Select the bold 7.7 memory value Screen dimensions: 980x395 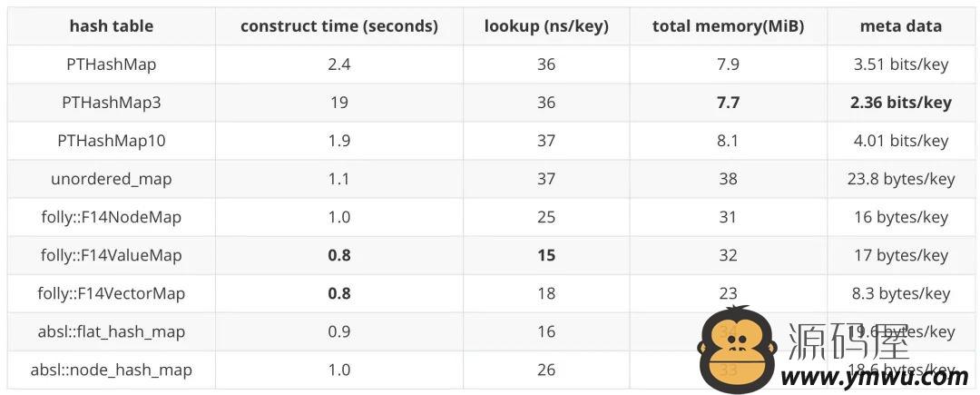pyautogui.click(x=728, y=103)
